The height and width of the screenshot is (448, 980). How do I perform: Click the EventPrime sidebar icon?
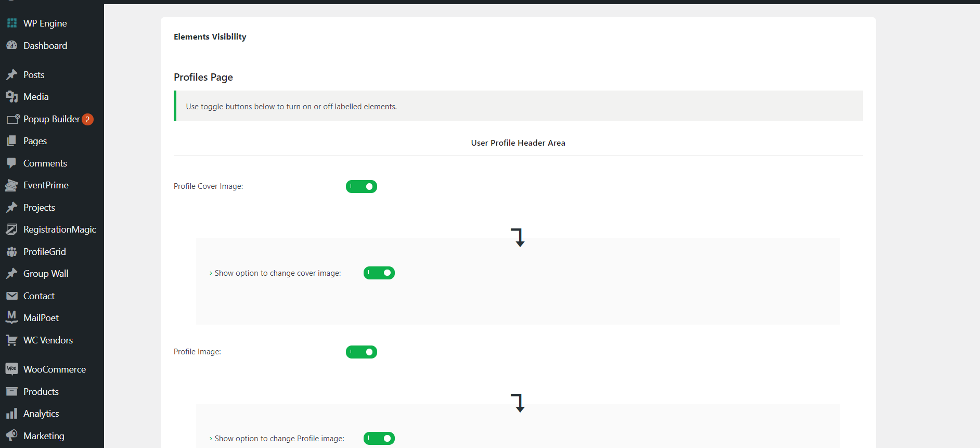pyautogui.click(x=11, y=185)
